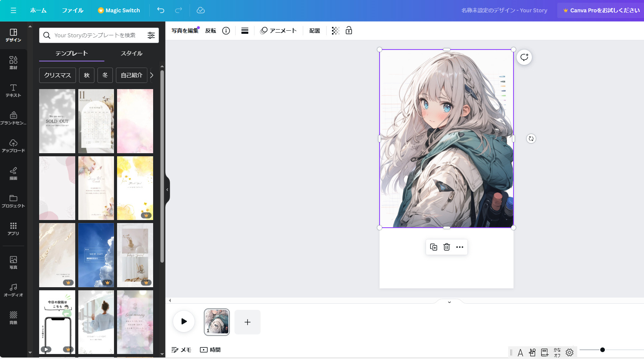The height and width of the screenshot is (359, 644).
Task: Click the rotate handle icon beside image
Action: pyautogui.click(x=531, y=139)
